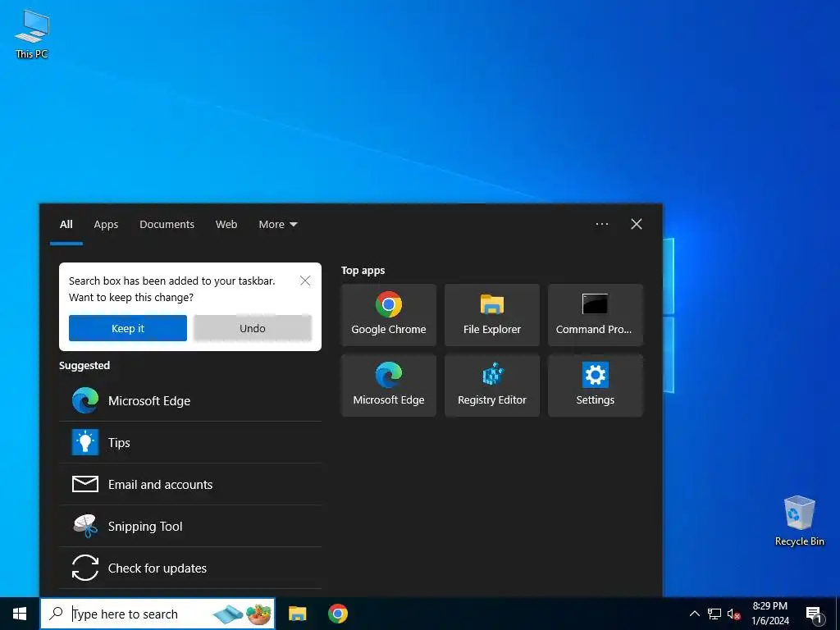Viewport: 840px width, 630px height.
Task: Select the Recycle Bin desktop icon
Action: [799, 521]
